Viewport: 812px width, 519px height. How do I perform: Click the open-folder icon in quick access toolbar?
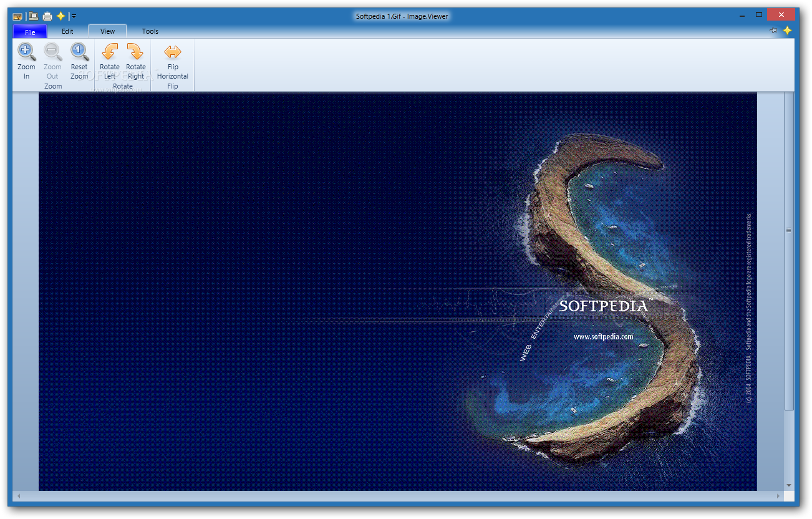(x=34, y=16)
